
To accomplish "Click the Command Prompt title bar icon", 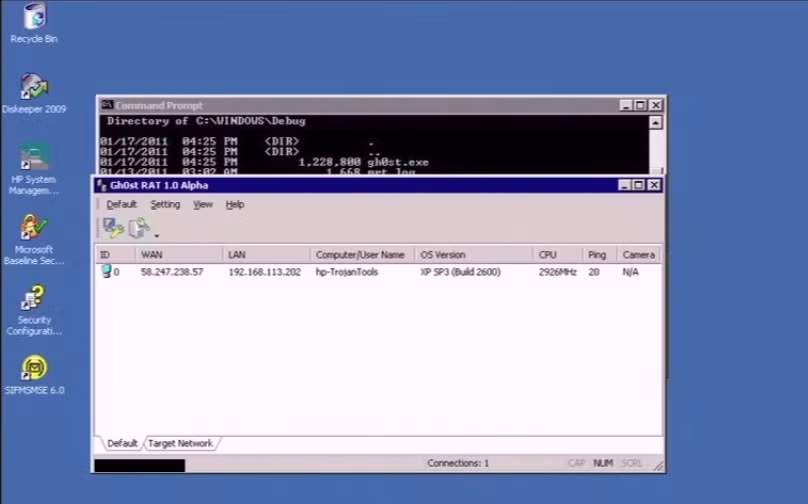I will click(107, 105).
